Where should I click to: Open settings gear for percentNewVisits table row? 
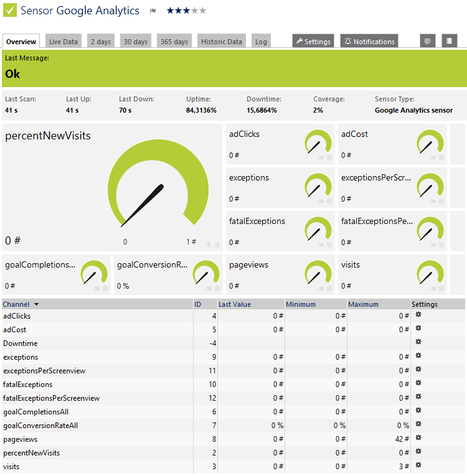[x=418, y=451]
